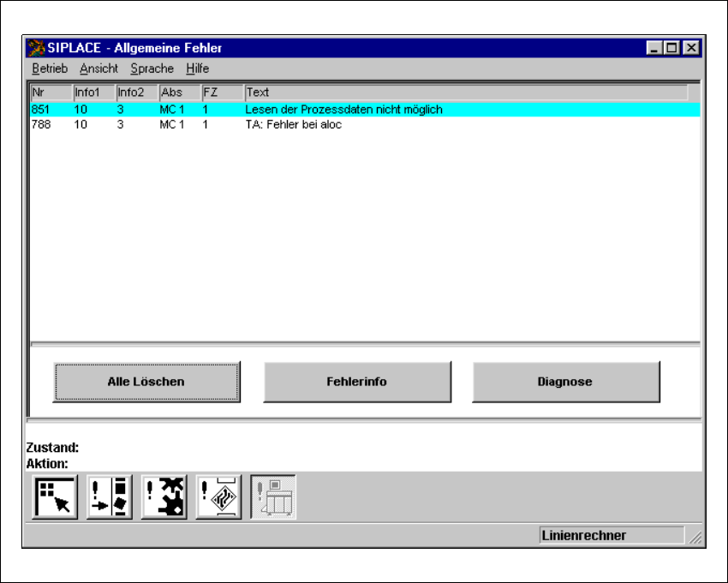Click the Info2 column header
The image size is (728, 583).
pyautogui.click(x=137, y=92)
